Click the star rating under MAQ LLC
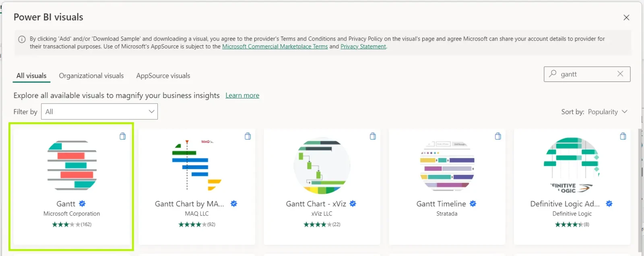The height and width of the screenshot is (256, 644). point(197,225)
